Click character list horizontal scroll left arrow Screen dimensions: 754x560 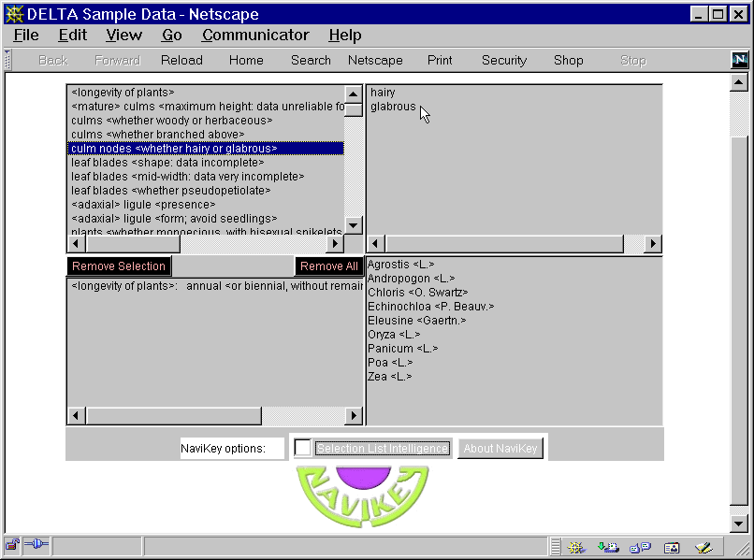[x=76, y=244]
